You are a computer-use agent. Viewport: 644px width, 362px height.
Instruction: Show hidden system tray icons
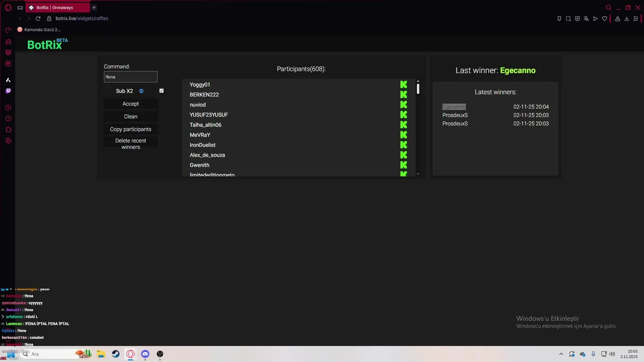point(561,354)
